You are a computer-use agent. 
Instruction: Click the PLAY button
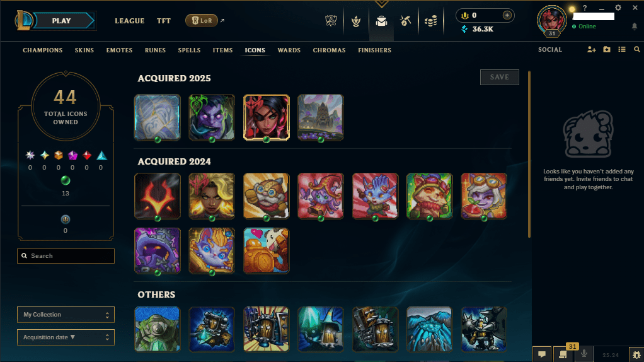62,21
